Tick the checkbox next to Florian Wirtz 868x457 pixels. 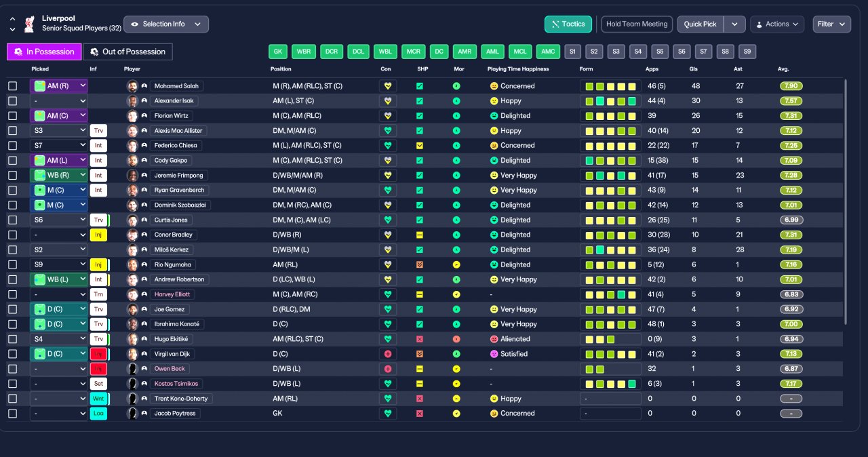[x=12, y=116]
